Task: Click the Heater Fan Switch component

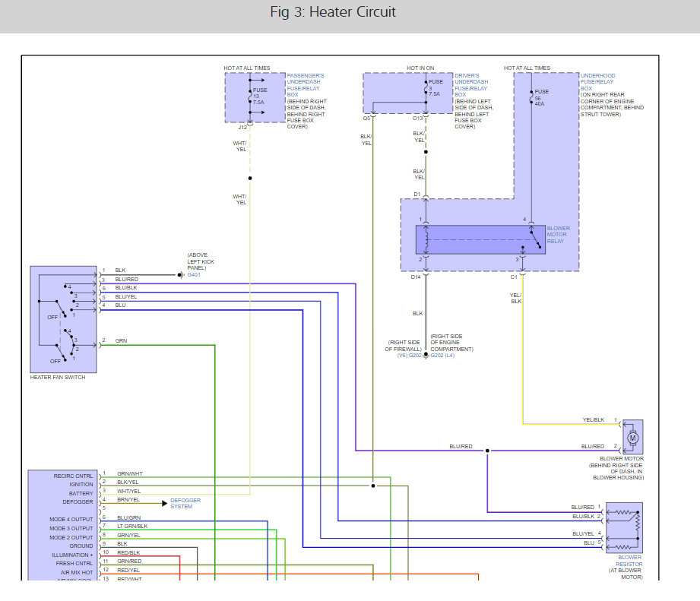Action: (63, 319)
